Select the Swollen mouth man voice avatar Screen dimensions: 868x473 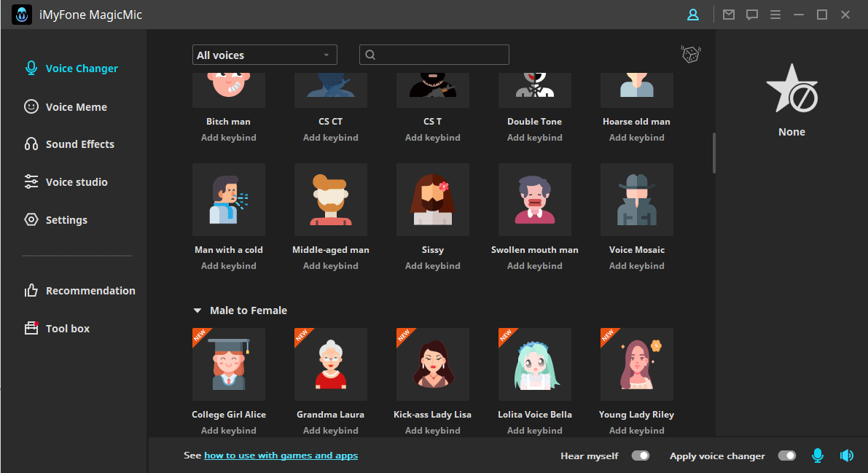[535, 200]
